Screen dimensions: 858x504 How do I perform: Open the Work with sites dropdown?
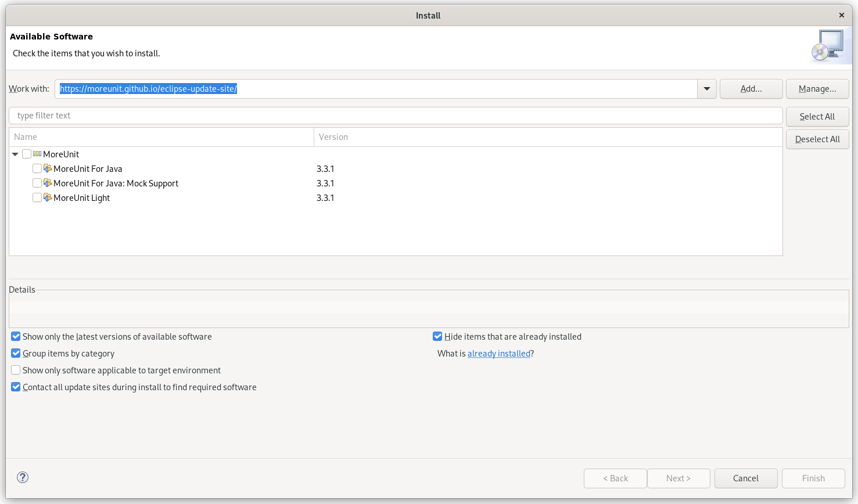pyautogui.click(x=707, y=89)
